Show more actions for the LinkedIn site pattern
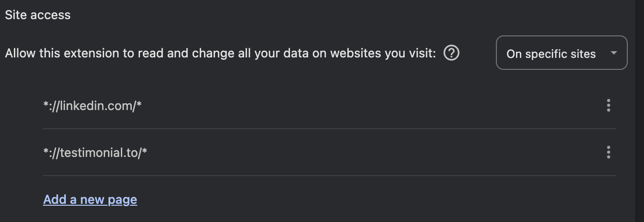Viewport: 644px width, 222px height. [x=608, y=105]
